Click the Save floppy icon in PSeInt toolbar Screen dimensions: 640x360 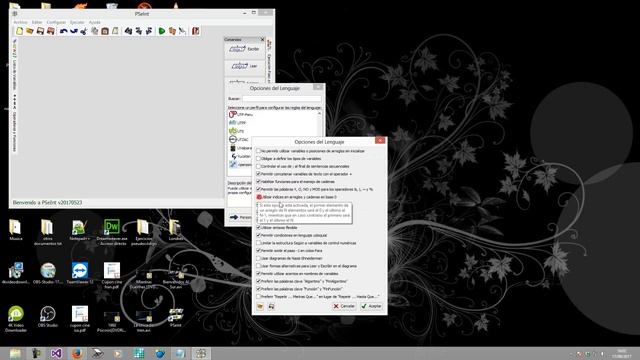pyautogui.click(x=40, y=31)
